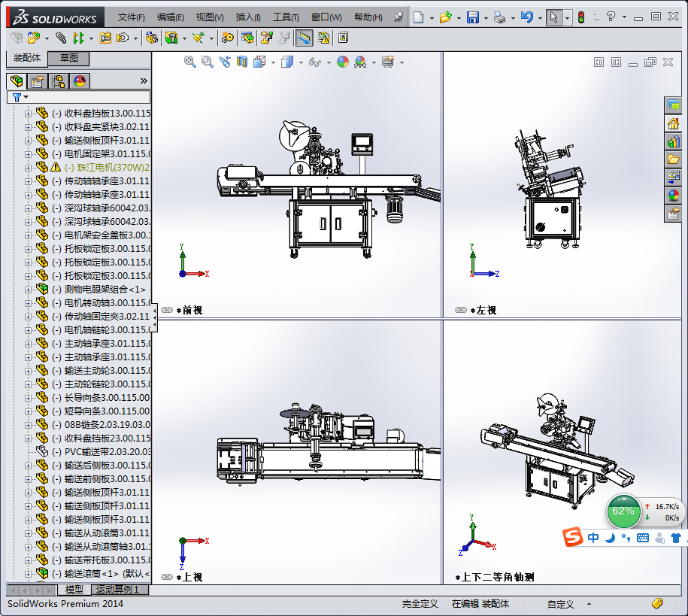
Task: Expand 输送滚筒<1> tree node
Action: 28,575
